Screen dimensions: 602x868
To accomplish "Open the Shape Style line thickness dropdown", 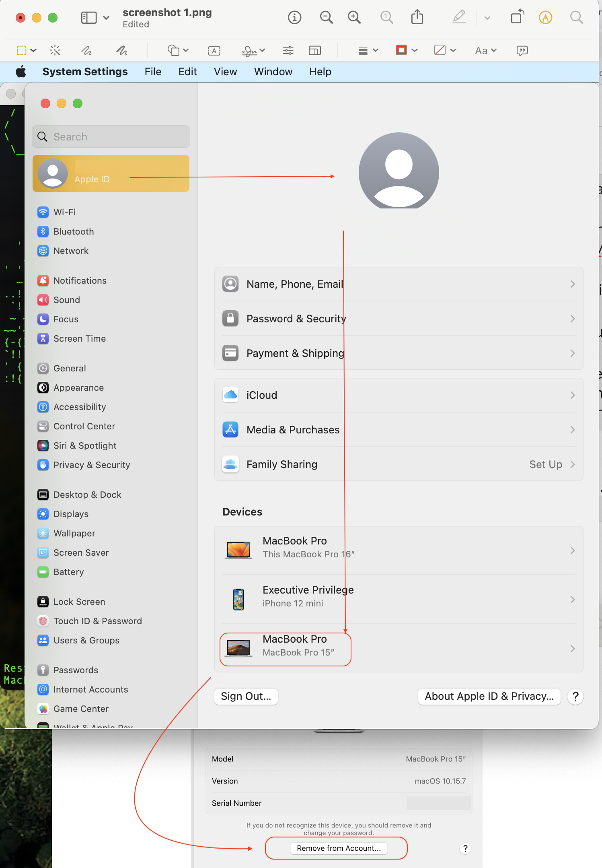I will pyautogui.click(x=368, y=50).
